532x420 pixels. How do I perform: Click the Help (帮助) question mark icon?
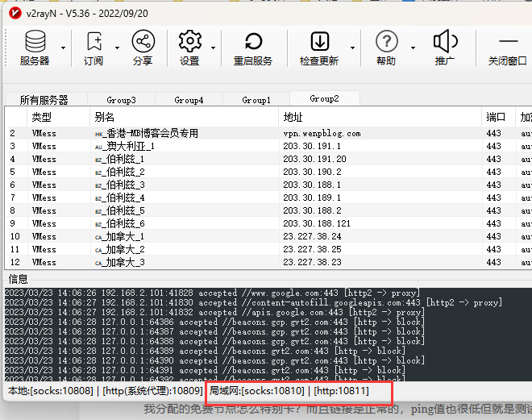coord(386,41)
